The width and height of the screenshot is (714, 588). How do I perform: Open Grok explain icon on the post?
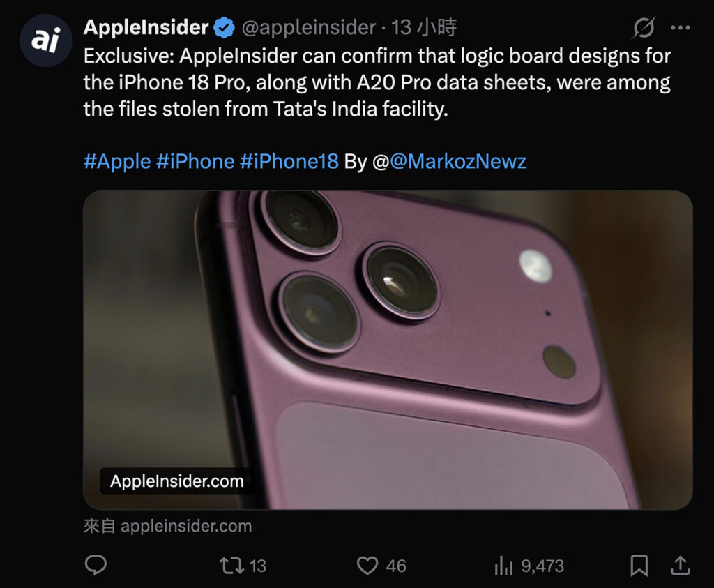[x=644, y=27]
